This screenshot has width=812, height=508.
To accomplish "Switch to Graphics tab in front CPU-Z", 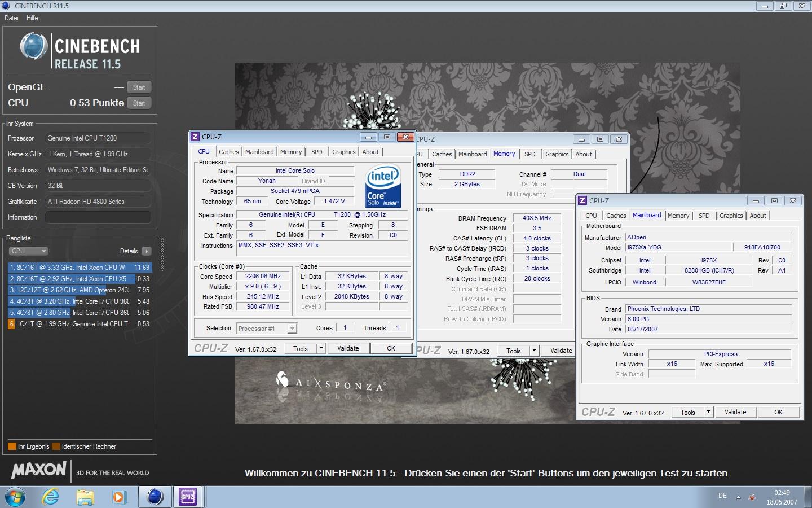I will 344,152.
